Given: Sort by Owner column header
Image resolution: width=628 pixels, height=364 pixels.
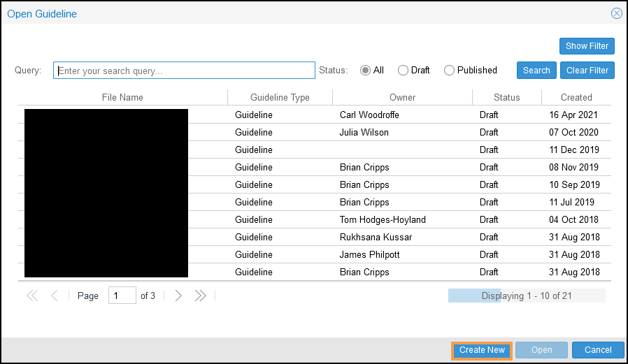Looking at the screenshot, I should [x=402, y=97].
